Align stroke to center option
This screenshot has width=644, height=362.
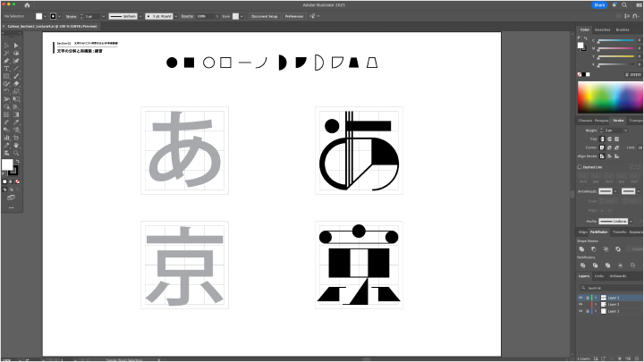(x=602, y=156)
